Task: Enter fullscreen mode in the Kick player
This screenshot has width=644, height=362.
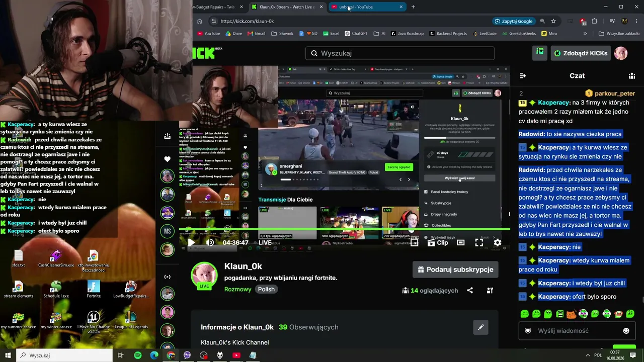Action: [x=479, y=242]
